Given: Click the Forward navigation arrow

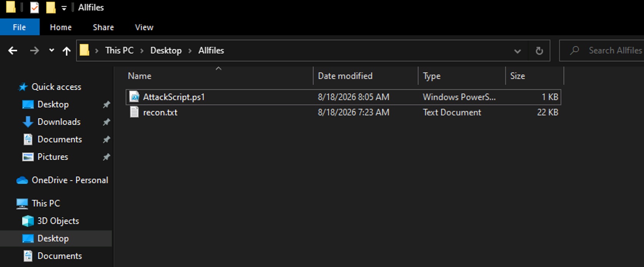Looking at the screenshot, I should pos(34,50).
